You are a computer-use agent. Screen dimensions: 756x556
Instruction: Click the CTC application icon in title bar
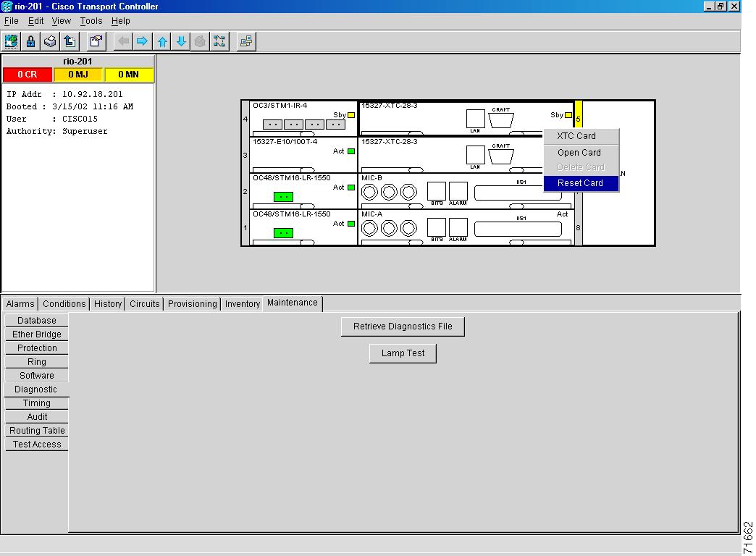click(7, 7)
